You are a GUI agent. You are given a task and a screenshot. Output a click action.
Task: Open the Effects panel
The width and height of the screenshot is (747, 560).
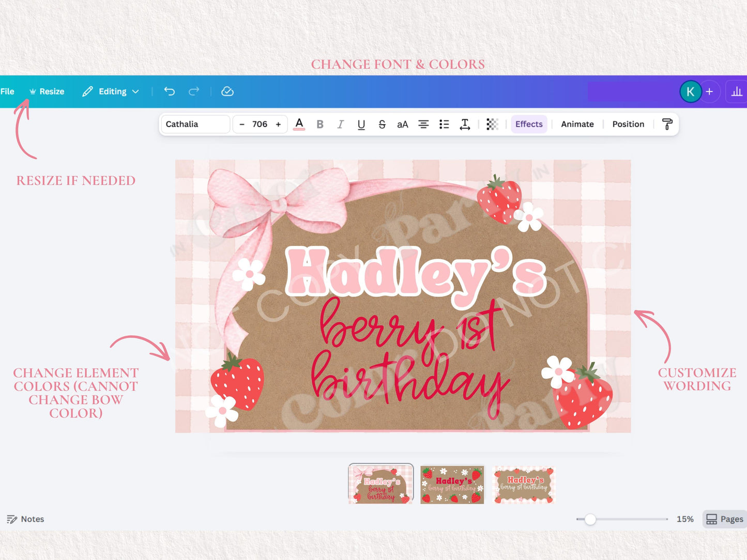pyautogui.click(x=529, y=124)
